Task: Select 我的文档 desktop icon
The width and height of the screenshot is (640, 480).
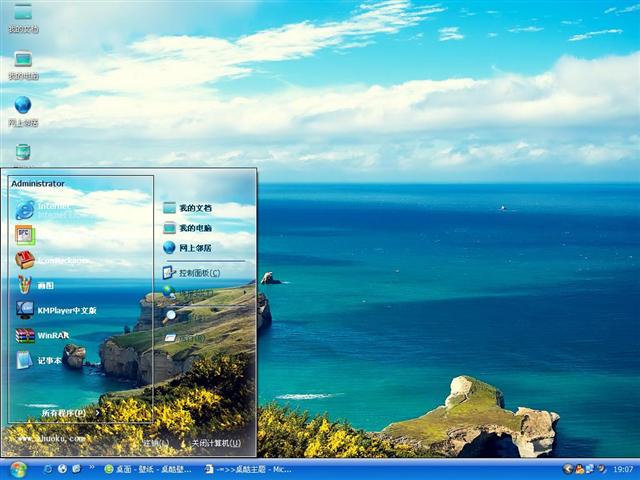Action: pyautogui.click(x=23, y=18)
